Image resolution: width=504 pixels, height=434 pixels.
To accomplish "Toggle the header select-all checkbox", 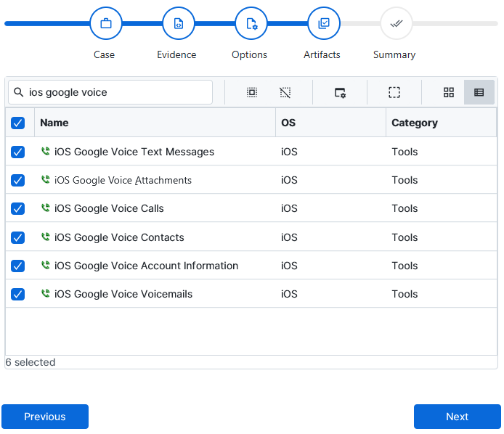I will tap(17, 123).
